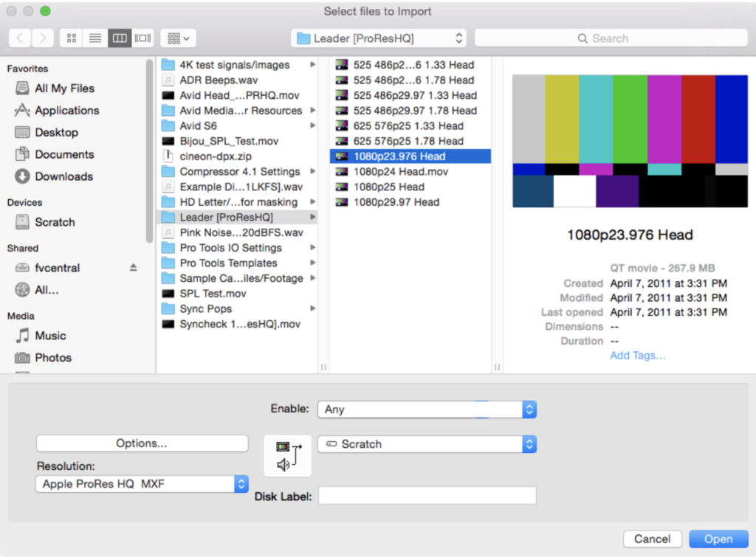Open All My Files in sidebar
The height and width of the screenshot is (557, 756).
64,89
